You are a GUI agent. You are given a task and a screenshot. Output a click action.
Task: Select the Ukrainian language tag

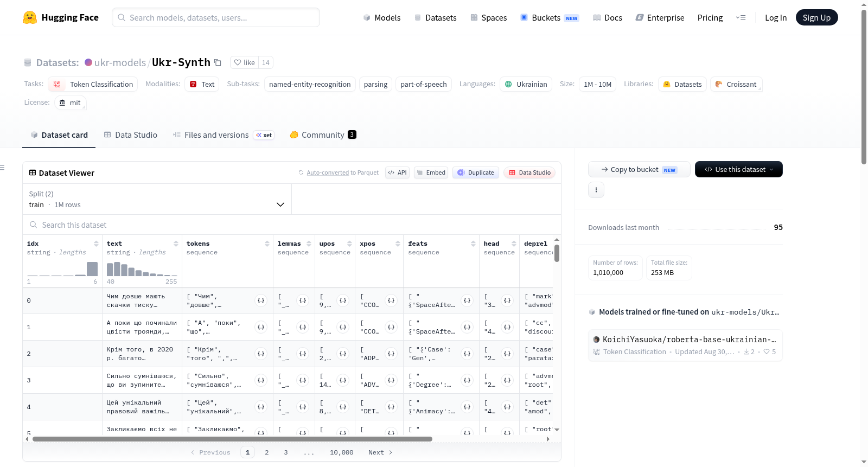tap(526, 84)
